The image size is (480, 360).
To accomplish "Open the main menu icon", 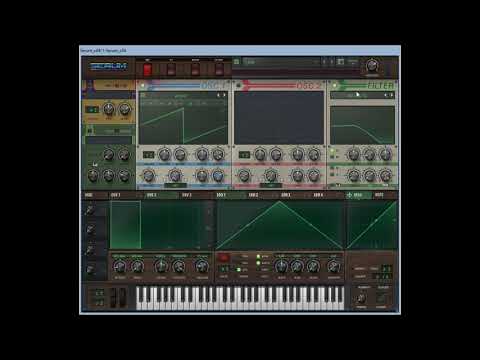I will 352,62.
